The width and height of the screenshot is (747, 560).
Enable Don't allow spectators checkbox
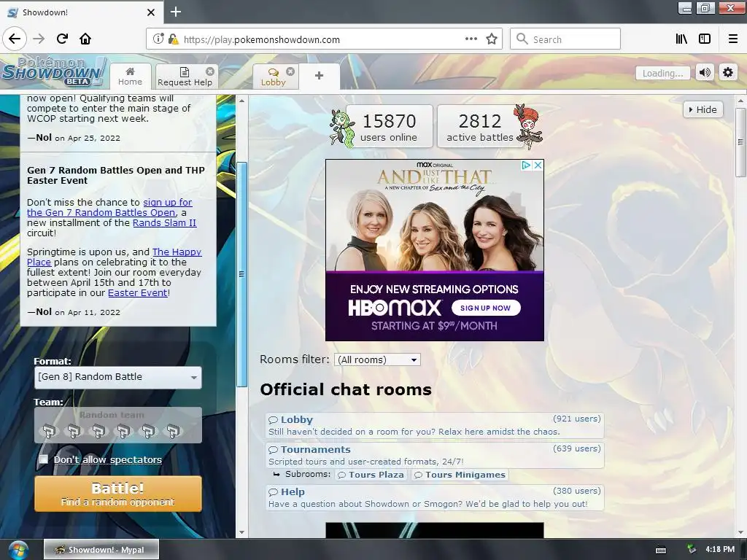pyautogui.click(x=43, y=459)
